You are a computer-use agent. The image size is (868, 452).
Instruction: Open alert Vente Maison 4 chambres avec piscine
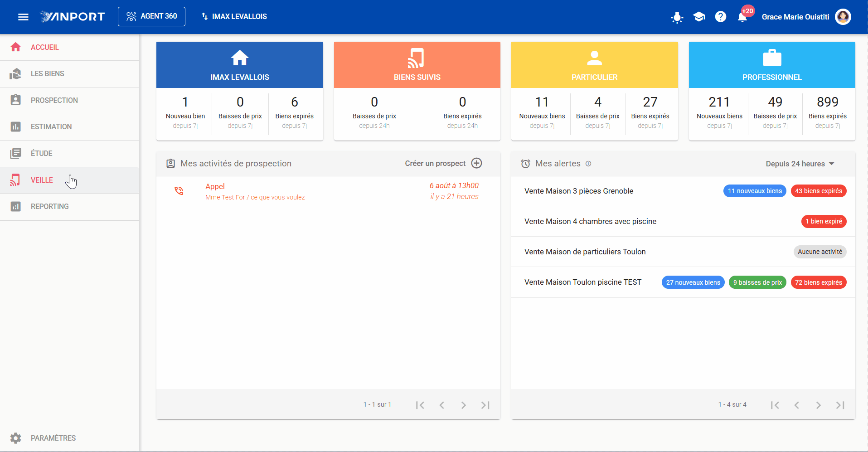[590, 221]
